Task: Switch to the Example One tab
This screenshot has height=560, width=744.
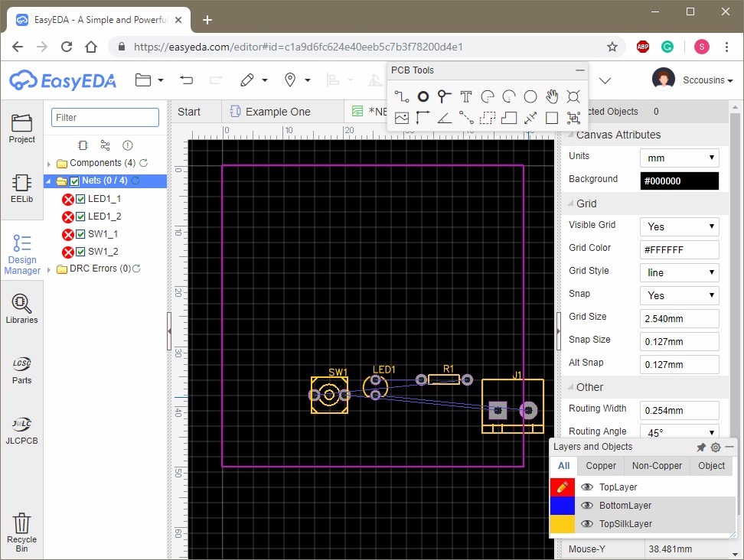Action: [277, 112]
